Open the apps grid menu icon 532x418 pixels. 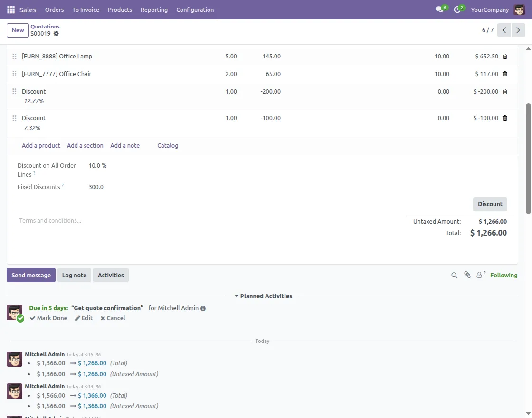tap(10, 9)
